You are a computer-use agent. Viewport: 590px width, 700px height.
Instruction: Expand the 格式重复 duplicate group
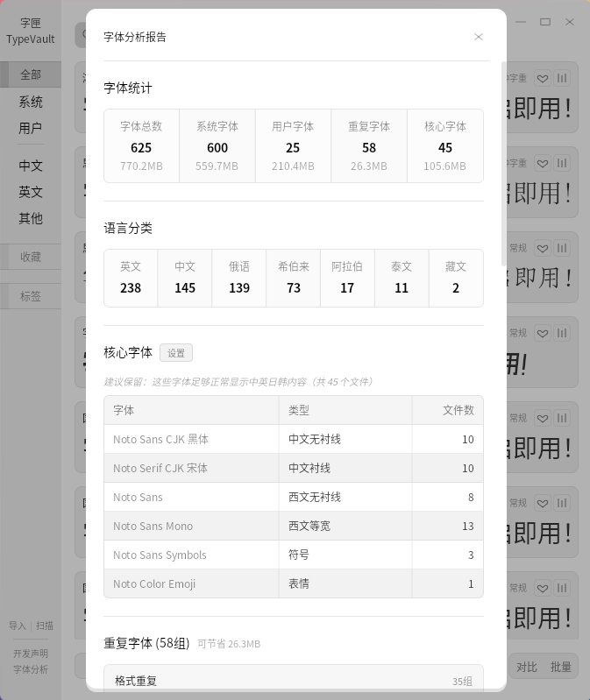click(x=294, y=681)
